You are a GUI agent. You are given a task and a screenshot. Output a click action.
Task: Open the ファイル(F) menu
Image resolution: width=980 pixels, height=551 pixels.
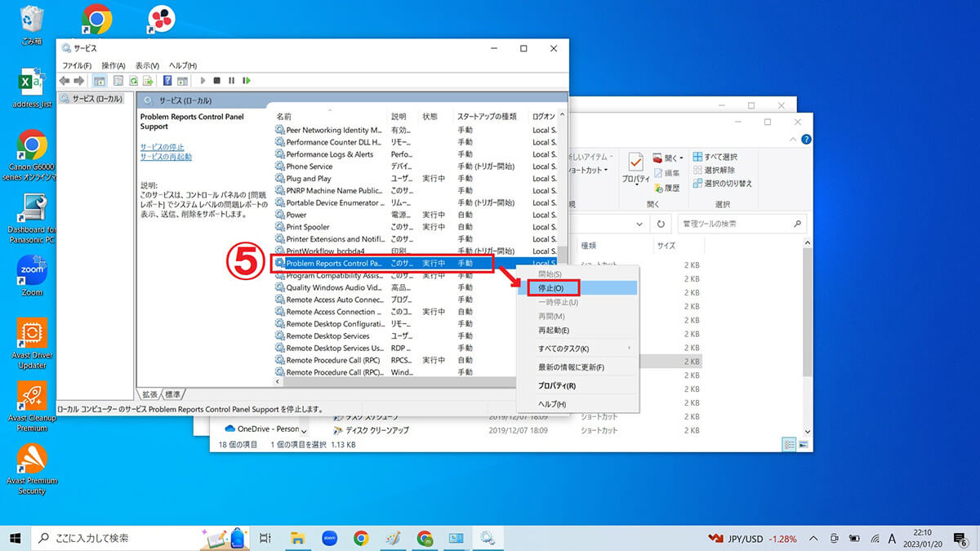pyautogui.click(x=77, y=65)
